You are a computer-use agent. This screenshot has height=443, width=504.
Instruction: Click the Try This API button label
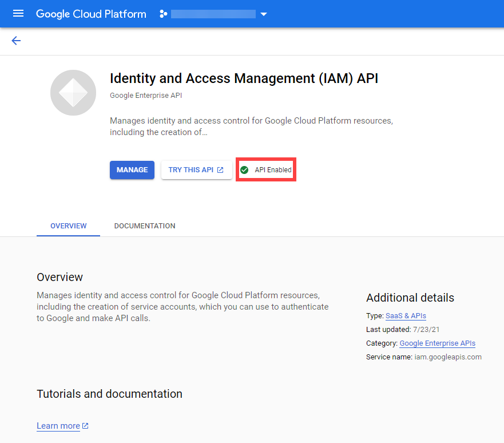191,170
